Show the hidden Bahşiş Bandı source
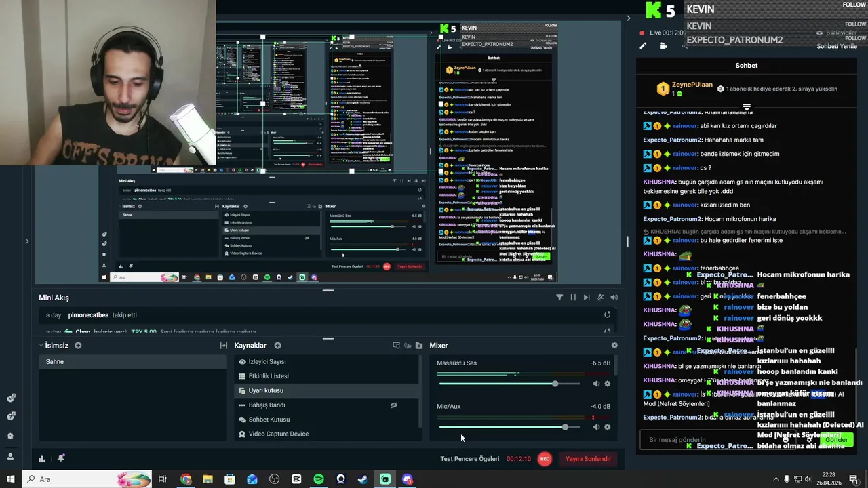This screenshot has height=488, width=868. [393, 405]
